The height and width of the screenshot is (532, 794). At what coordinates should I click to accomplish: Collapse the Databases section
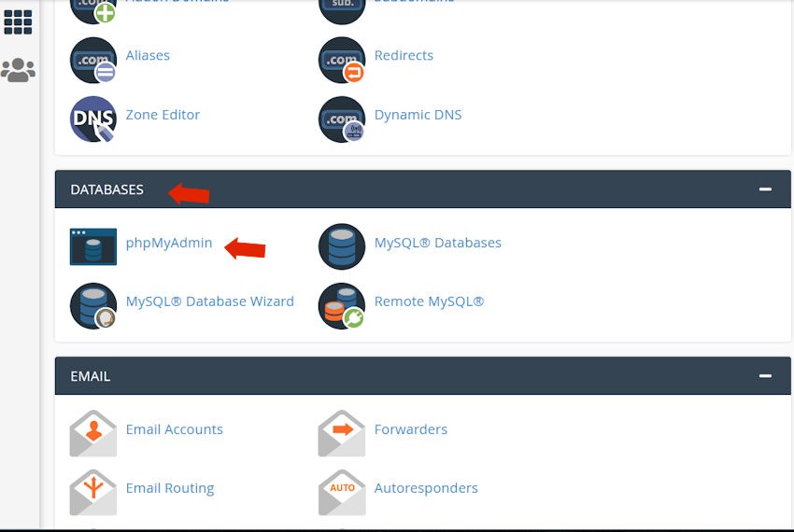(x=765, y=189)
